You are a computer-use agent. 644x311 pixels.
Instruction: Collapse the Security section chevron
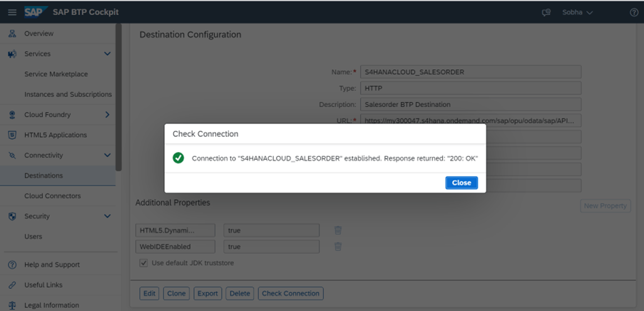click(107, 216)
